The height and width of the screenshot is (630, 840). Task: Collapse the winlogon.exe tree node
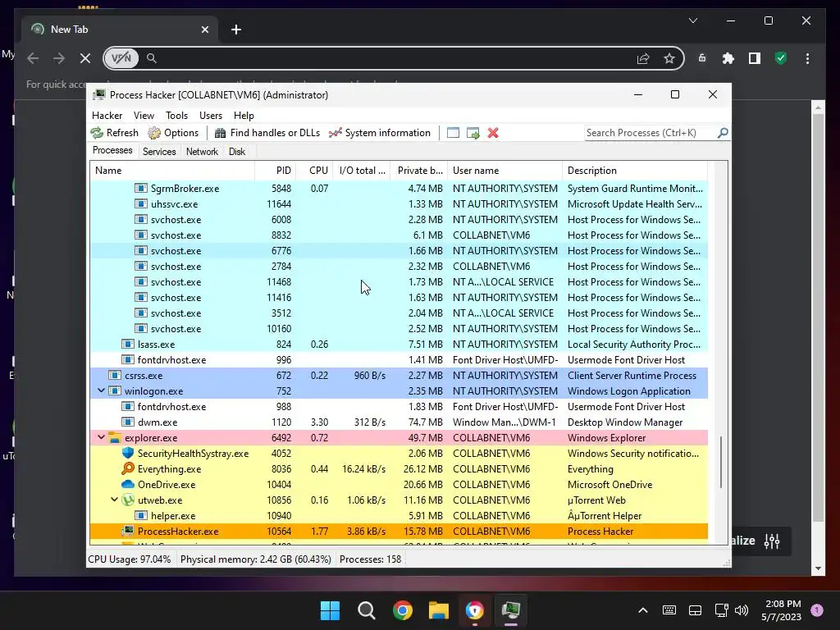pyautogui.click(x=101, y=391)
